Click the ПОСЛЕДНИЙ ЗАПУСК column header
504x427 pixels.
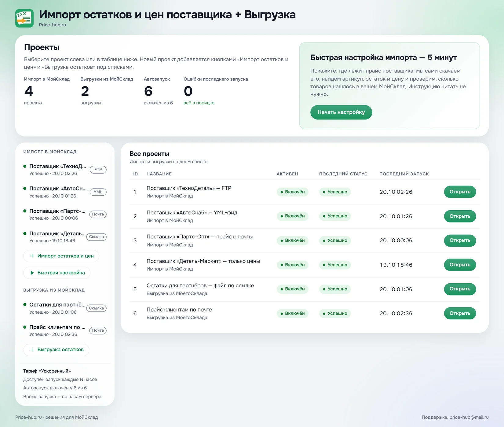[404, 174]
